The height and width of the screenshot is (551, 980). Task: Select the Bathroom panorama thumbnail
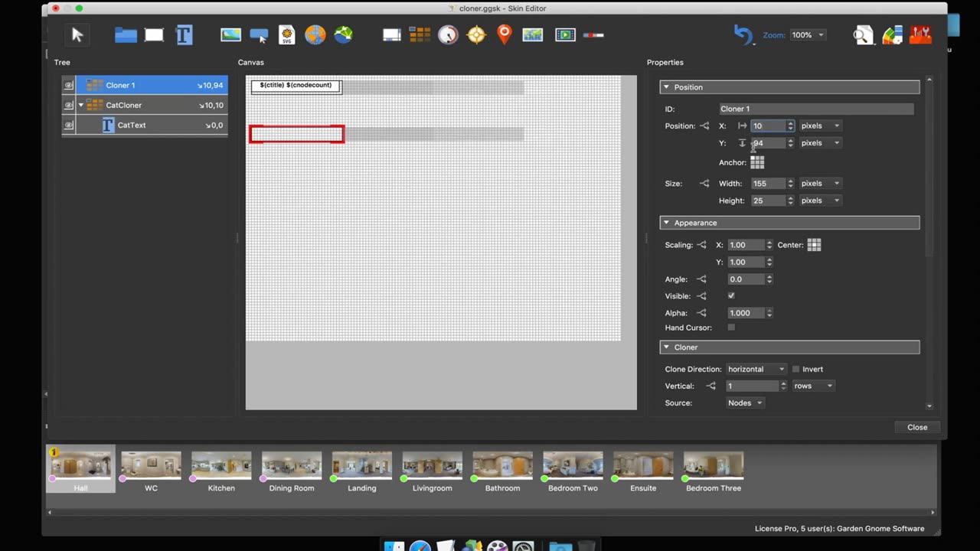pyautogui.click(x=502, y=468)
